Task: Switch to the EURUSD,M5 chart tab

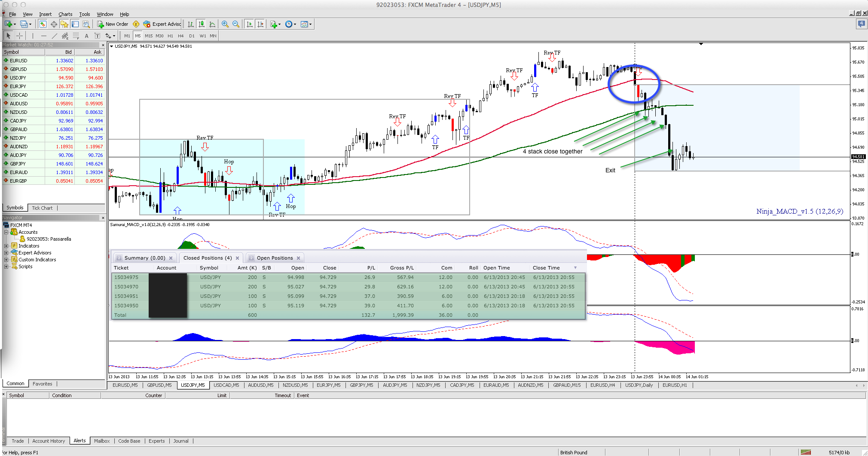Action: (x=125, y=385)
